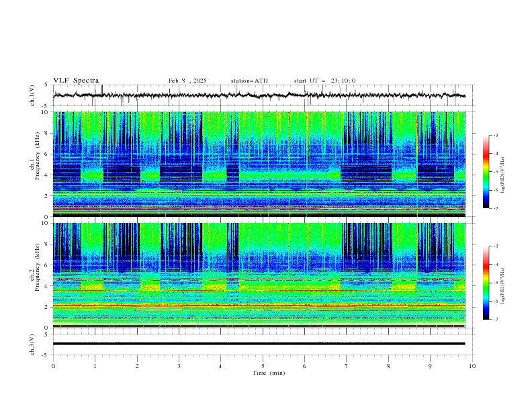Click time-axis tick label "6"
532x411 pixels.
tap(304, 366)
